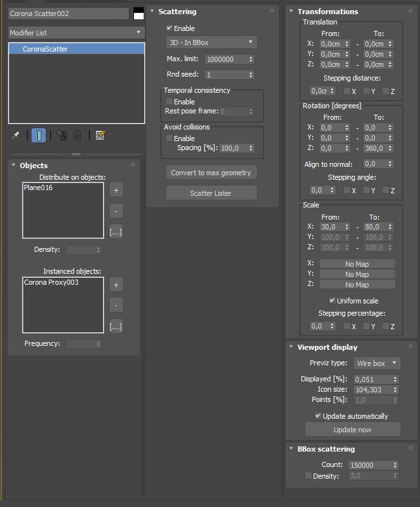This screenshot has height=507, width=420.
Task: Collapse the Viewport display rollout
Action: click(291, 347)
